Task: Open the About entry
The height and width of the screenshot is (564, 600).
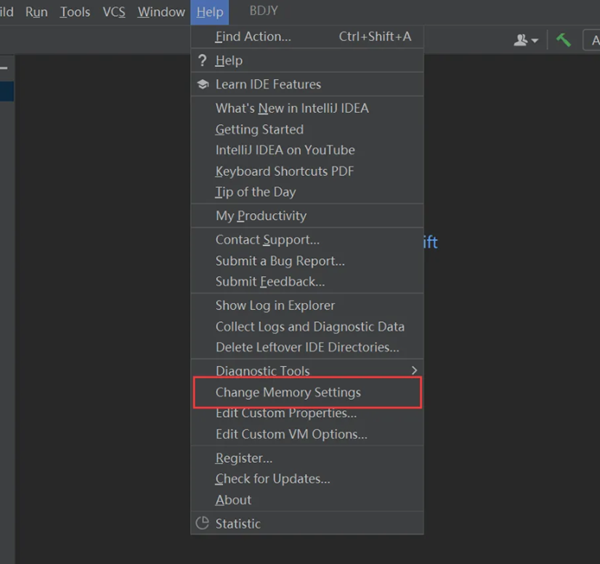Action: (233, 500)
